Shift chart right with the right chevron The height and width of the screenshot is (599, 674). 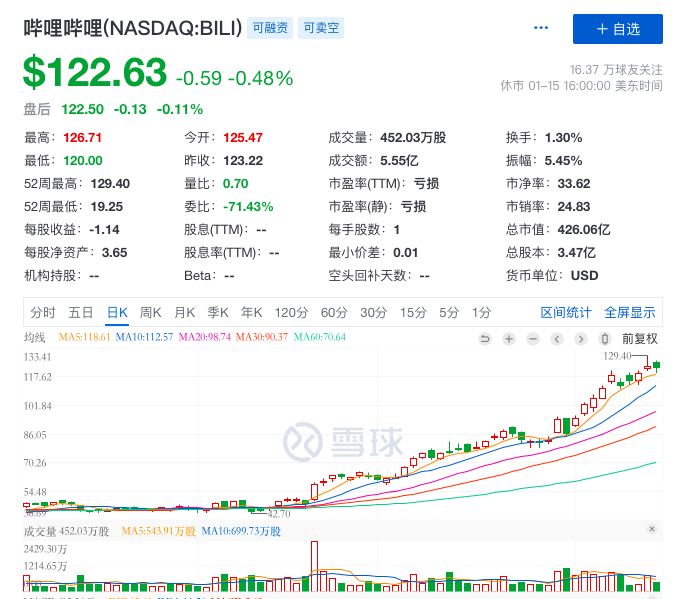[581, 339]
